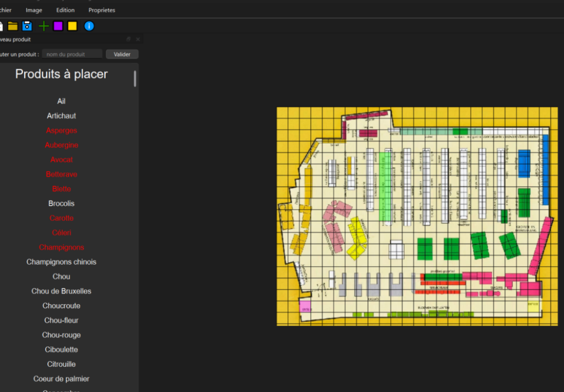Image resolution: width=564 pixels, height=392 pixels.
Task: Select Champignons chinois from the product list
Action: [61, 262]
